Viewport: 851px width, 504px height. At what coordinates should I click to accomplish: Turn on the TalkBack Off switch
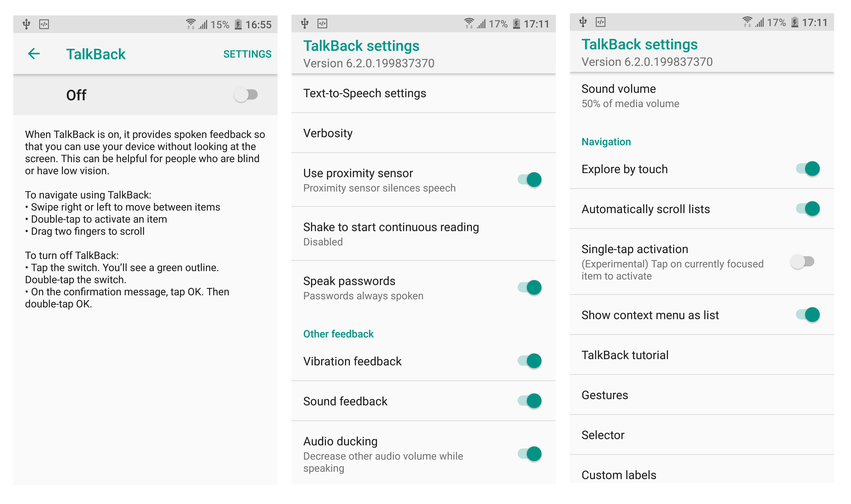coord(246,95)
